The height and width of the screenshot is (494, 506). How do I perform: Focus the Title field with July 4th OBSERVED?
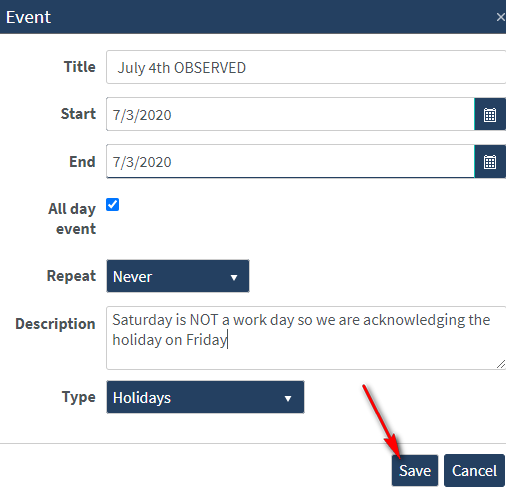pos(306,67)
